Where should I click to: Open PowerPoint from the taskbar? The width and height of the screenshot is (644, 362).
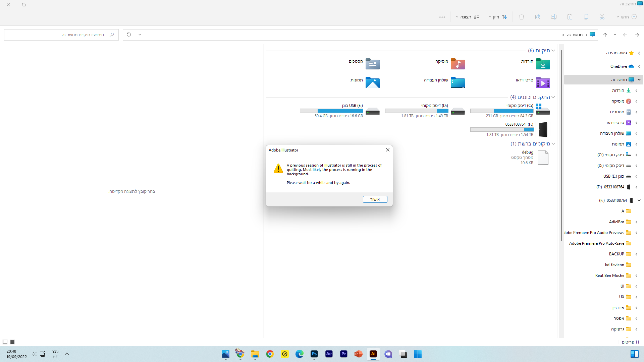(358, 354)
